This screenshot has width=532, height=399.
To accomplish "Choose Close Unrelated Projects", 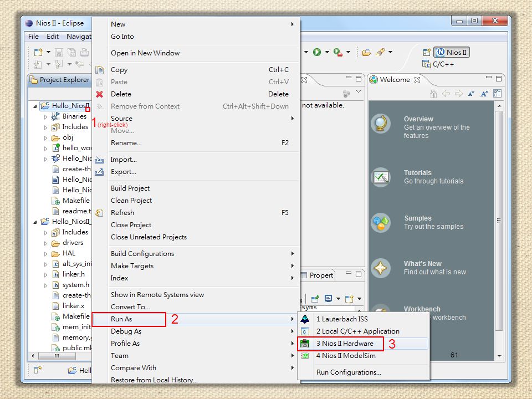I will point(196,237).
